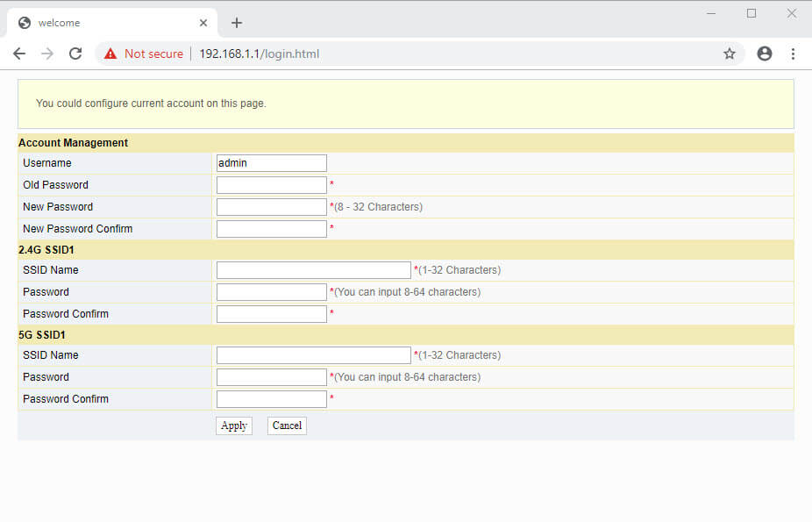Bookmark this page with the star icon
Viewport: 812px width, 522px height.
tap(729, 54)
